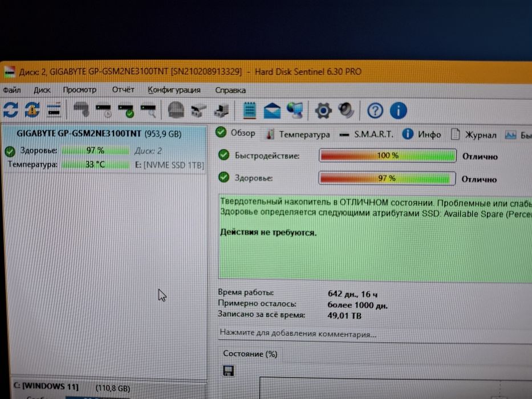This screenshot has height=399, width=532.
Task: Switch to the Обзор tab
Action: 235,133
